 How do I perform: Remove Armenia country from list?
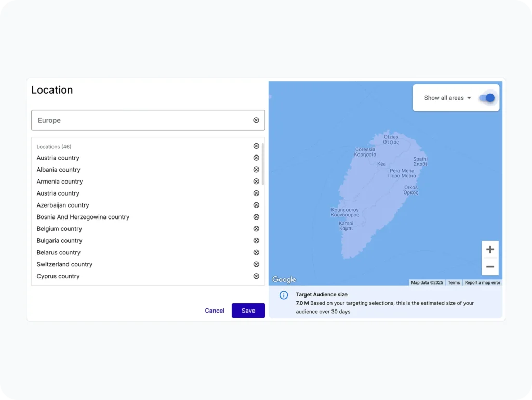coord(256,182)
